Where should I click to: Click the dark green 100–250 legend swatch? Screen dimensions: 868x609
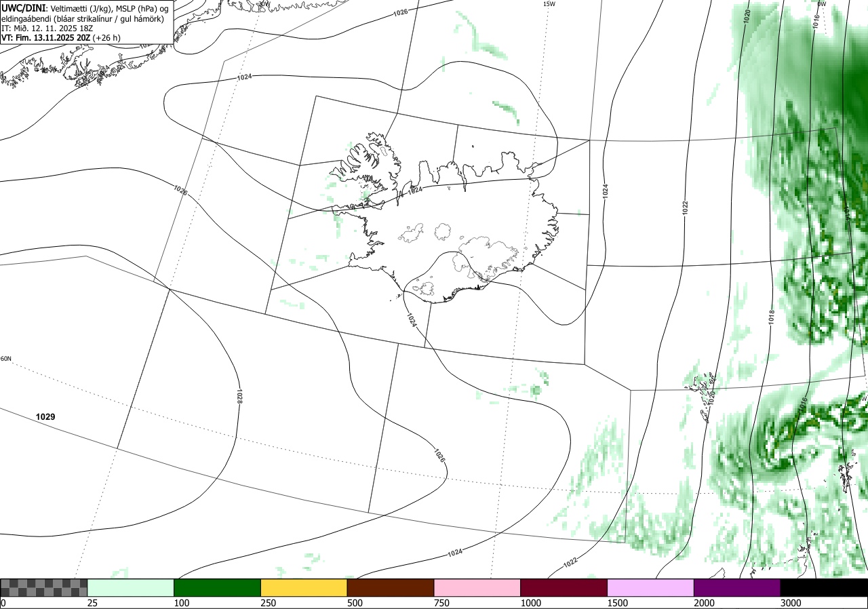218,587
